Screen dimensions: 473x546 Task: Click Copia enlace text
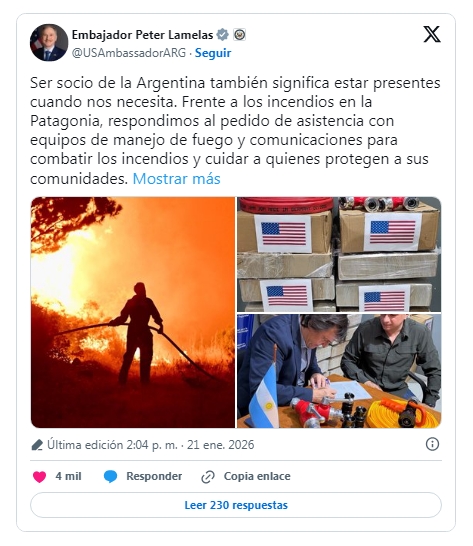click(257, 476)
